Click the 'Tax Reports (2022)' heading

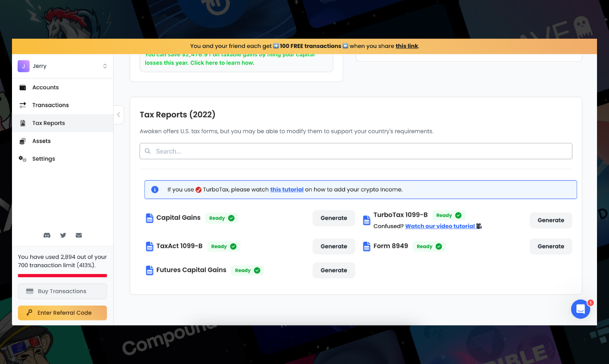[177, 114]
